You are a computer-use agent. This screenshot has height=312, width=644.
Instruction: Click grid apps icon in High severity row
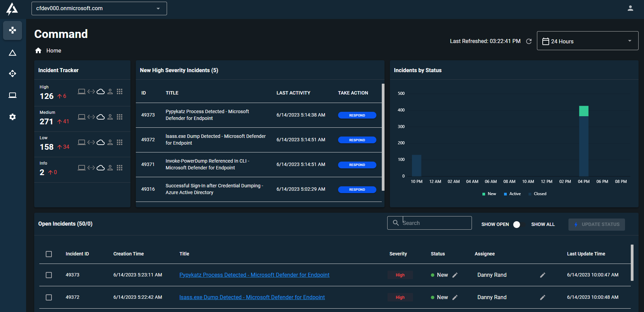tap(120, 91)
